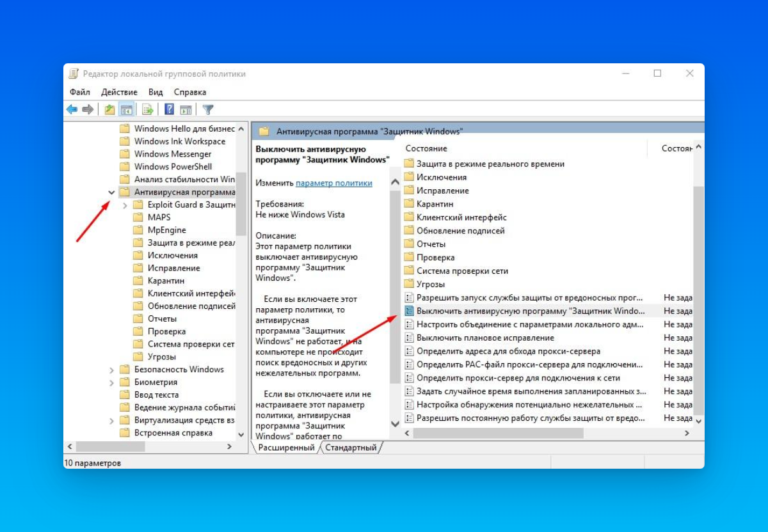The height and width of the screenshot is (532, 768).
Task: Select Встроенная справка in the tree
Action: click(173, 433)
